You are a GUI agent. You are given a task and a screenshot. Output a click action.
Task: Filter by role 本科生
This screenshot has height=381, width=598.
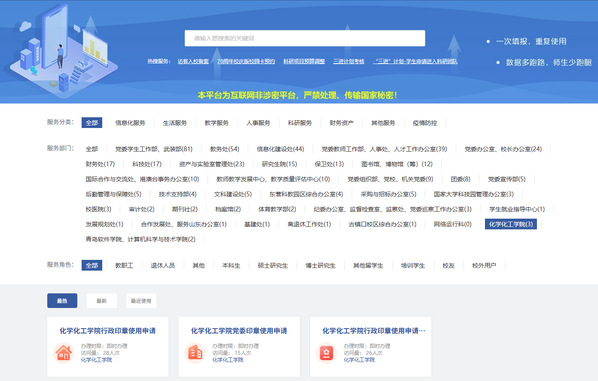click(231, 265)
